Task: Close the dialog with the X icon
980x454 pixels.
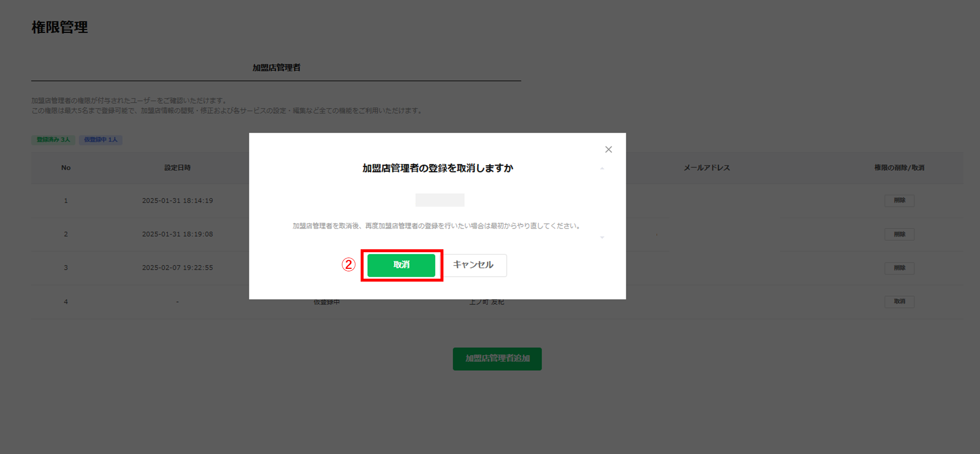Action: [x=608, y=149]
